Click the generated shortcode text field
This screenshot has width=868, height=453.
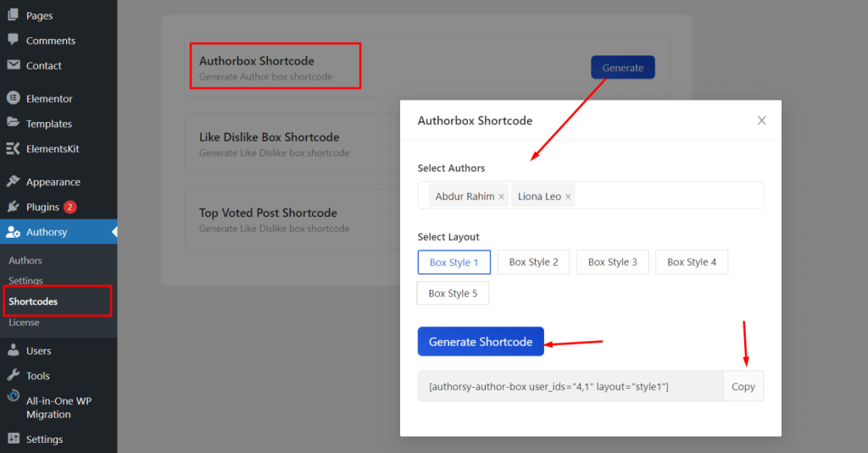570,386
